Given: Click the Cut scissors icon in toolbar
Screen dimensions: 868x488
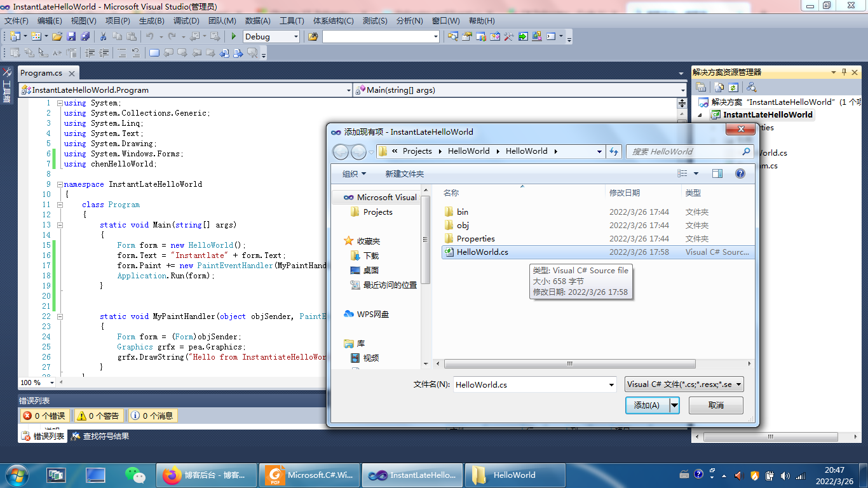Looking at the screenshot, I should (103, 37).
